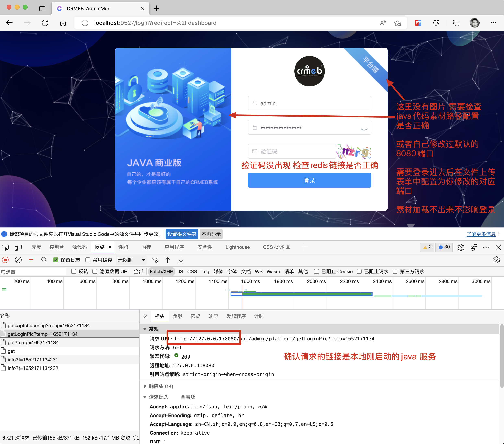The image size is (504, 444).
Task: Toggle the device emulation icon
Action: pyautogui.click(x=18, y=247)
